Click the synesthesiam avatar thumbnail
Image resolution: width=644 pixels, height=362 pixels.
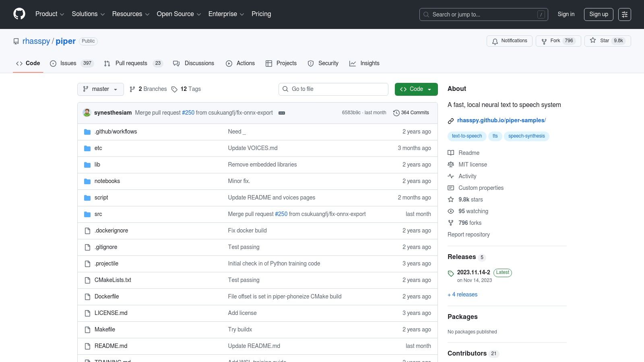click(x=87, y=113)
